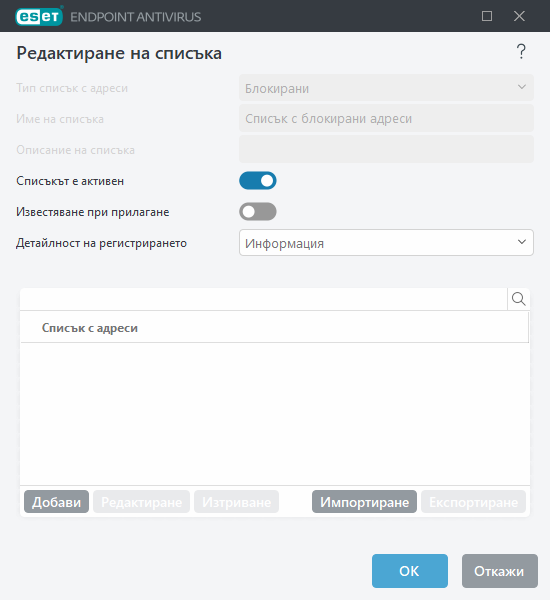Confirm with the OK button

point(410,571)
